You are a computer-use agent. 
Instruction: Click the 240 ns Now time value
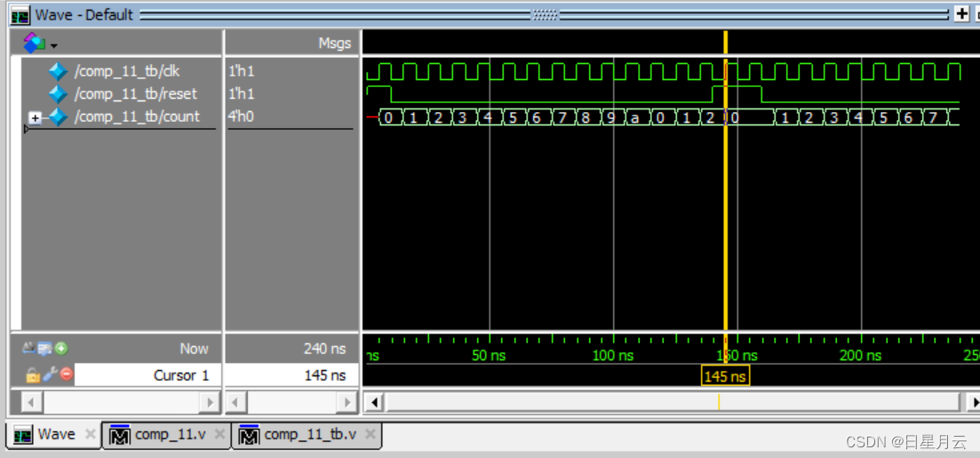pyautogui.click(x=325, y=349)
